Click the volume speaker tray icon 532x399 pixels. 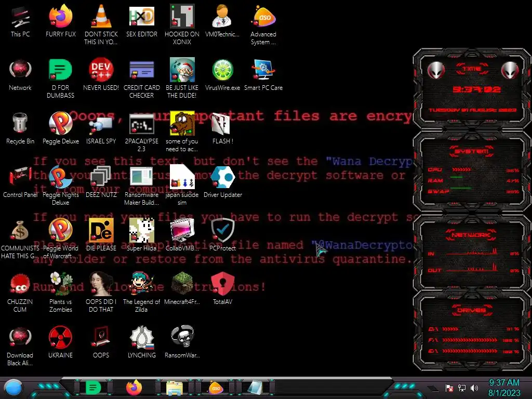point(474,388)
